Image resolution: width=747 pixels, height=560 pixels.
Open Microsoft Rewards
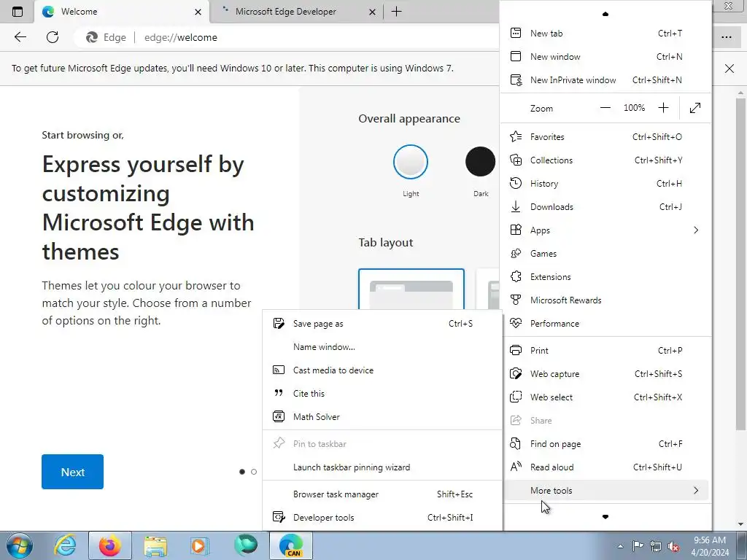(605, 300)
